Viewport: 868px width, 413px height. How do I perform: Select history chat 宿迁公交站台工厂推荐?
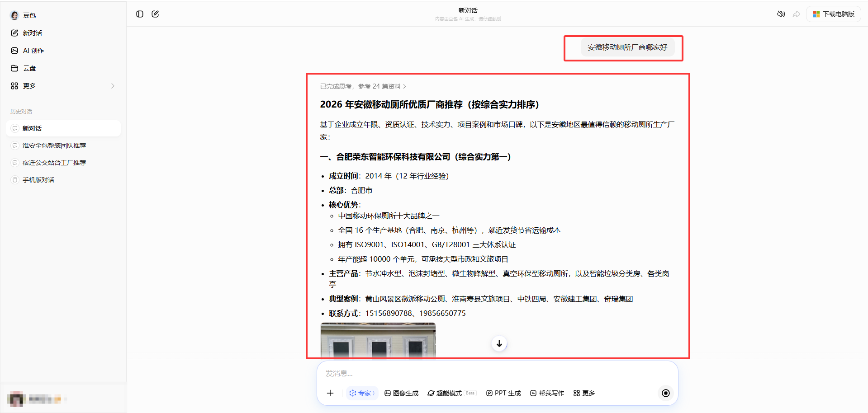(63, 163)
